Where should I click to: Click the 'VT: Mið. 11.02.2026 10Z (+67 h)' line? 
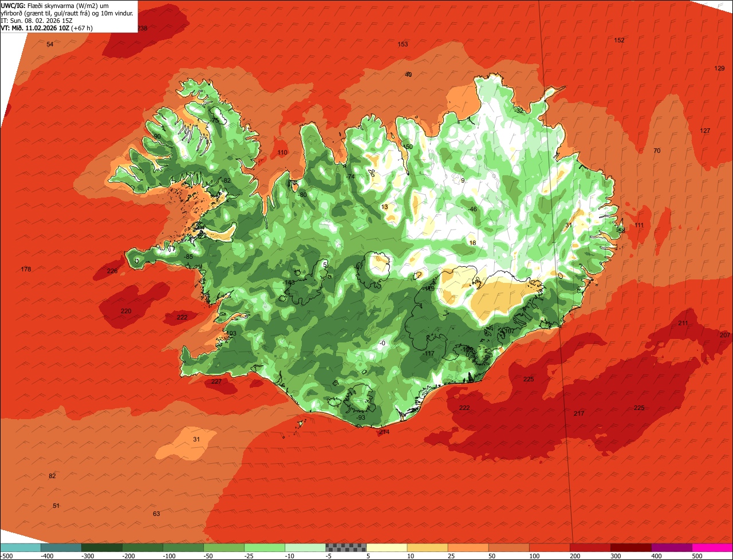tap(47, 27)
